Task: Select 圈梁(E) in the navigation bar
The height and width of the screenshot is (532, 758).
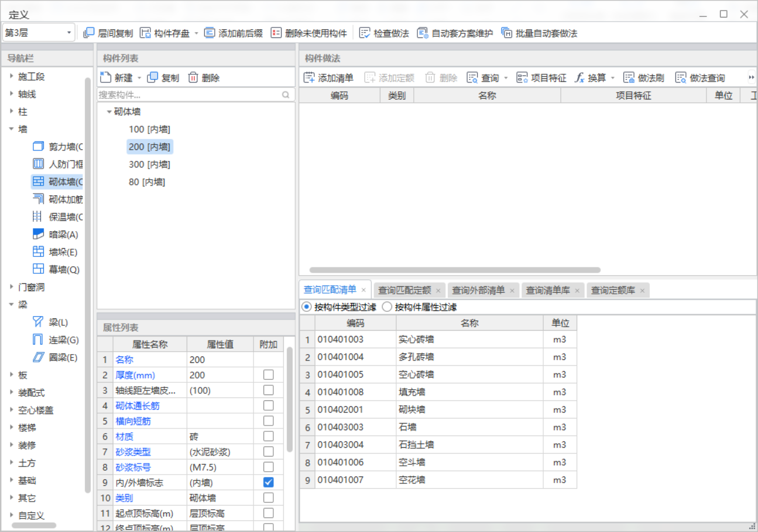Action: click(56, 358)
